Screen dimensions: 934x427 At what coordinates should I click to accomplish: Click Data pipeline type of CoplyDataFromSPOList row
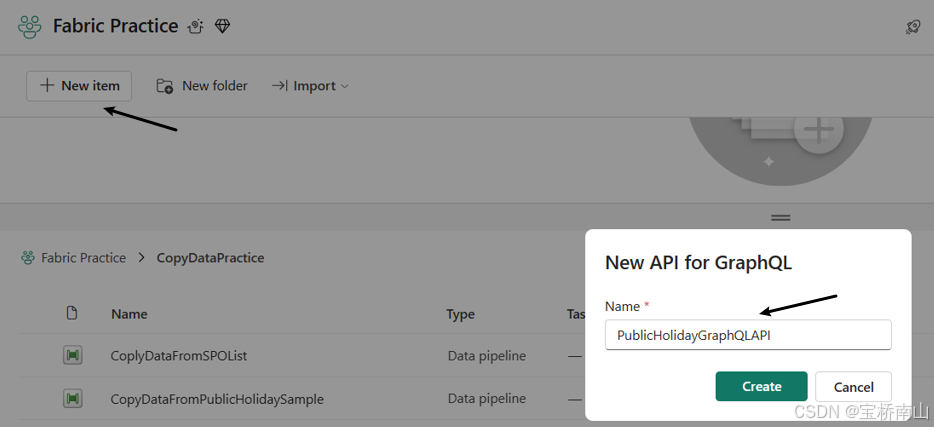click(487, 356)
